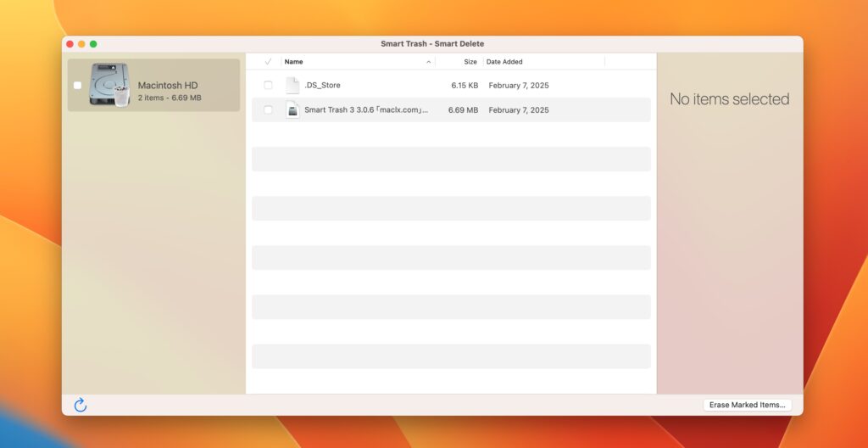Minimize the window with the yellow button

tap(81, 44)
